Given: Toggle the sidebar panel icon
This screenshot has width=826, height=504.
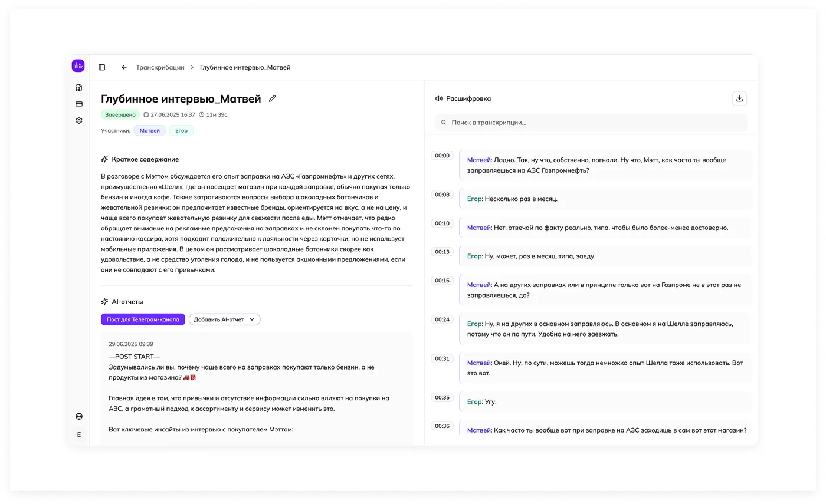Looking at the screenshot, I should click(102, 67).
